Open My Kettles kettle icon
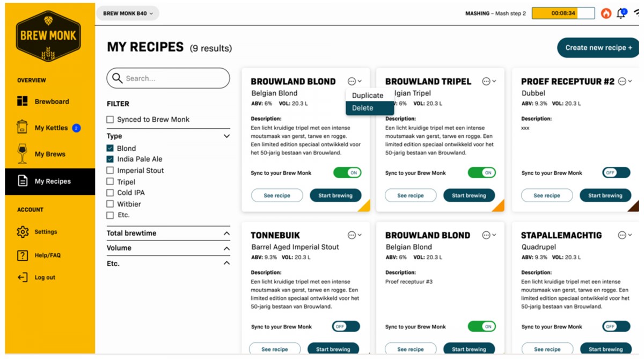 click(23, 127)
